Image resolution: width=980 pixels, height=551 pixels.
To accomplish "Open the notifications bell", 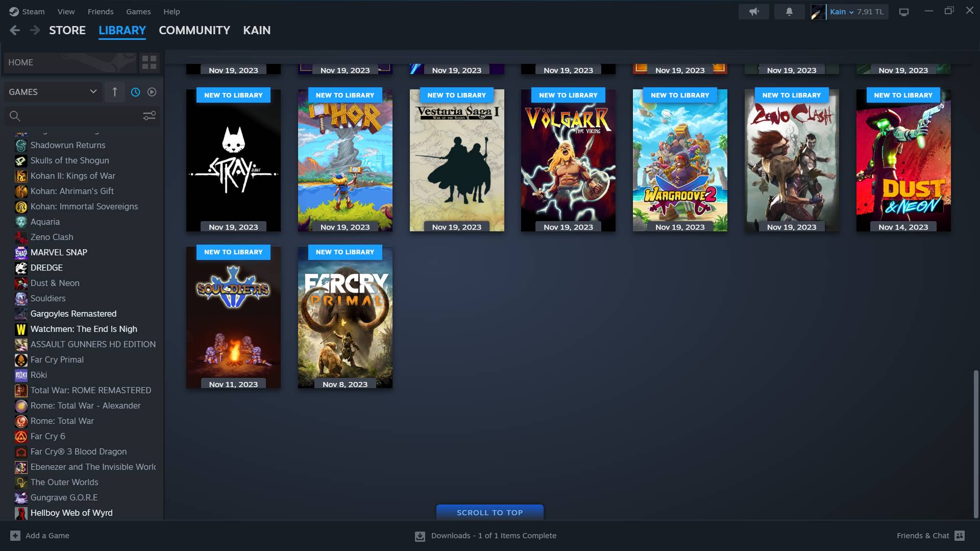I will click(789, 11).
